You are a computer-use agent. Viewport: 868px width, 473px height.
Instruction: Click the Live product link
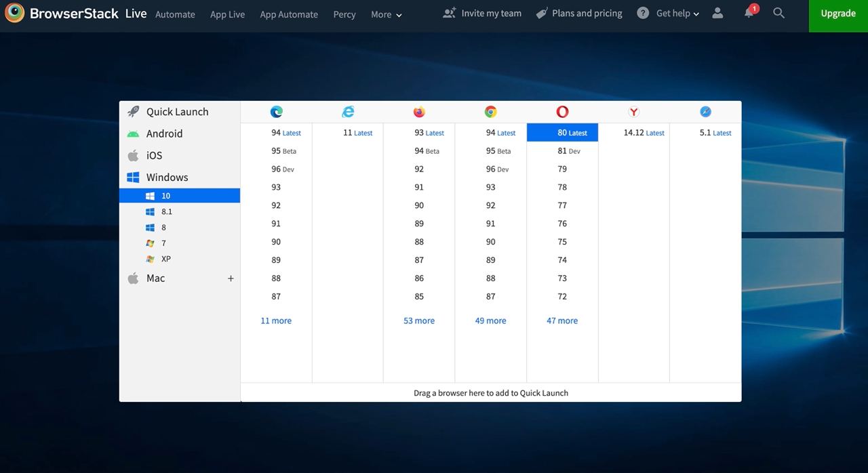[136, 13]
